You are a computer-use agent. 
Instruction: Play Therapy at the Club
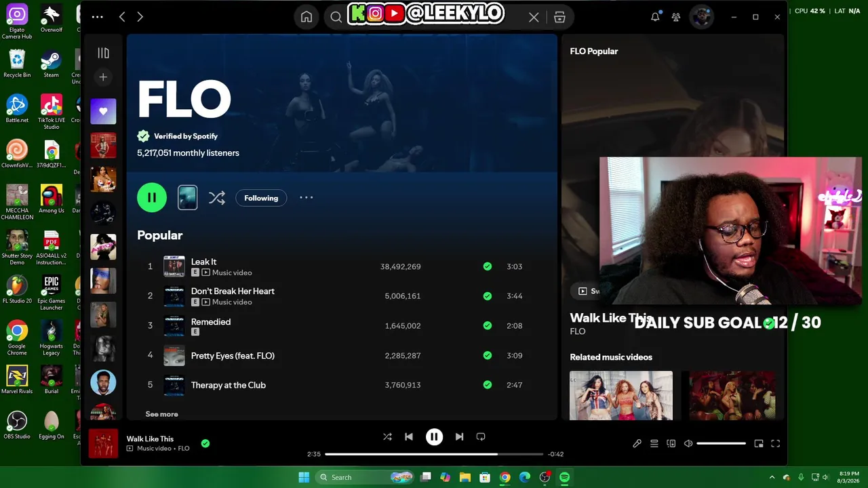(228, 385)
